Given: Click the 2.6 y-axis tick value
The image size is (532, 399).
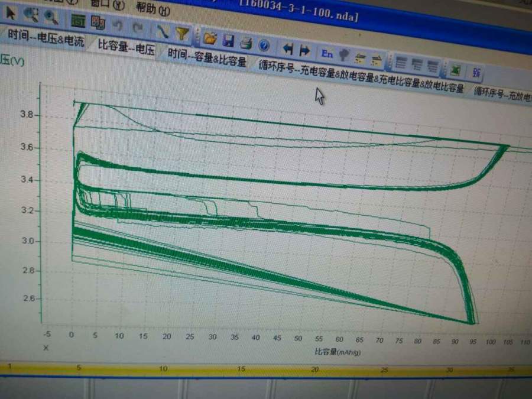Looking at the screenshot, I should point(29,299).
